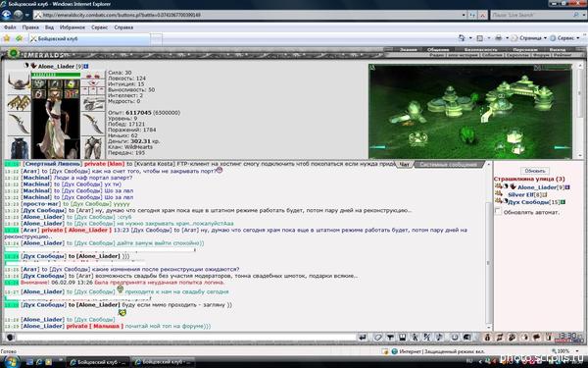Enable the Обновлять автомат. checkbox
The image size is (588, 368).
point(498,211)
